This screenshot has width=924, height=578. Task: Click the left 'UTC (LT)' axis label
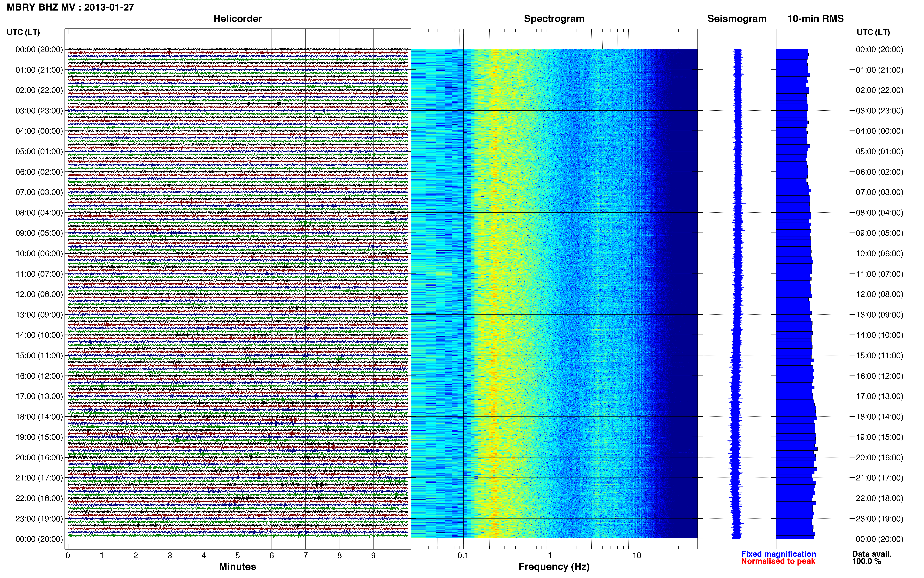(x=23, y=32)
